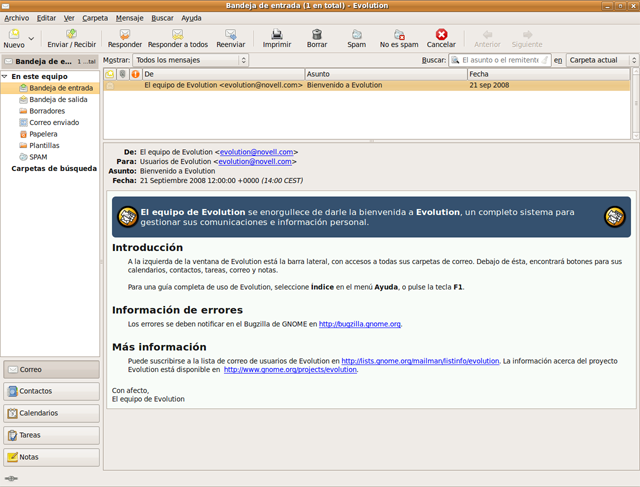640x487 pixels.
Task: Open the Carpeta actual scope dropdown
Action: [x=601, y=61]
